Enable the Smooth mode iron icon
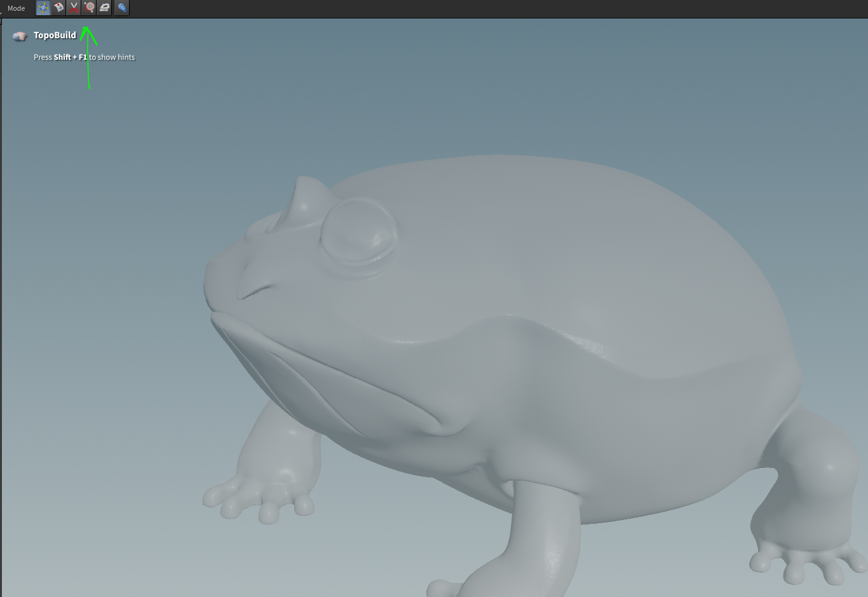 tap(104, 8)
